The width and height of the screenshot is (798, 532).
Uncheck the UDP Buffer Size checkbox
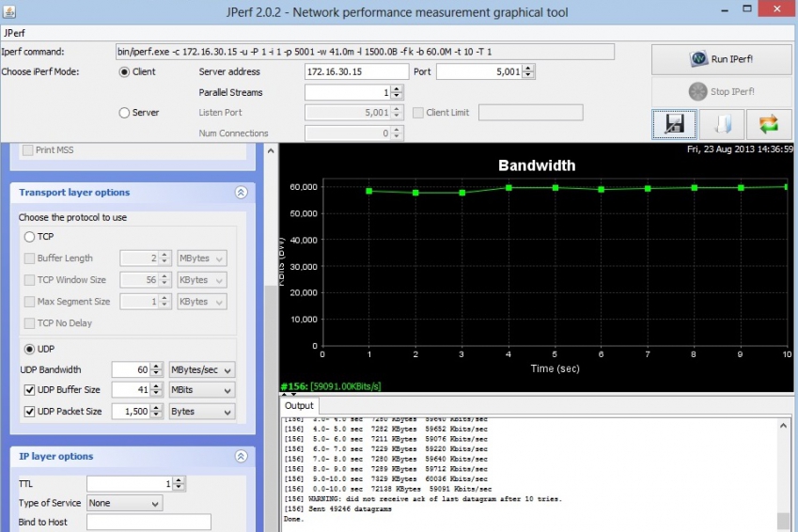tap(29, 390)
